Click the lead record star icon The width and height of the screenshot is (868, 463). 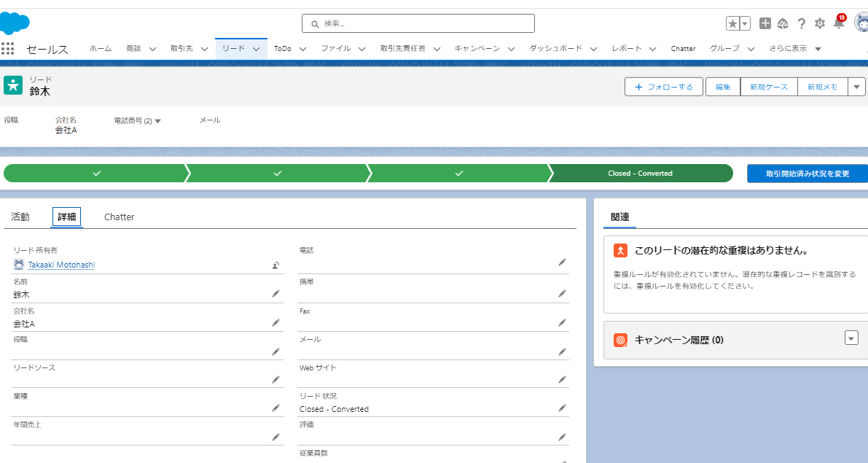point(13,85)
